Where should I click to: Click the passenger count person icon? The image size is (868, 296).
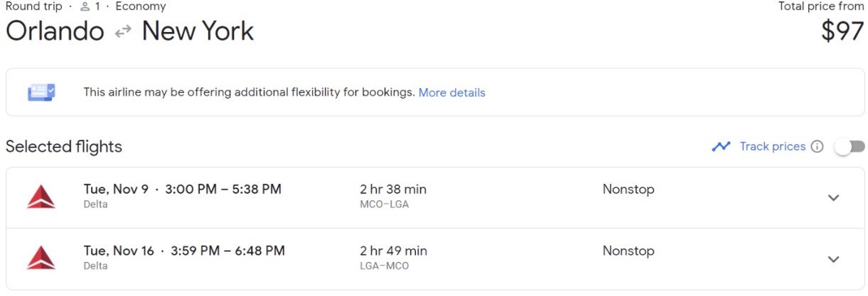click(x=85, y=6)
